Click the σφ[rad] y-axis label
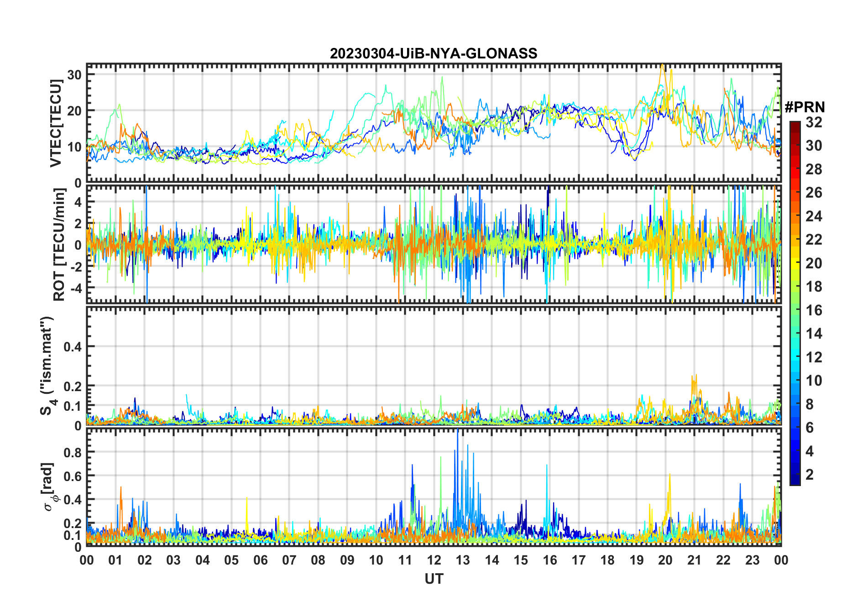Screen dimensions: 868x607 (49, 487)
